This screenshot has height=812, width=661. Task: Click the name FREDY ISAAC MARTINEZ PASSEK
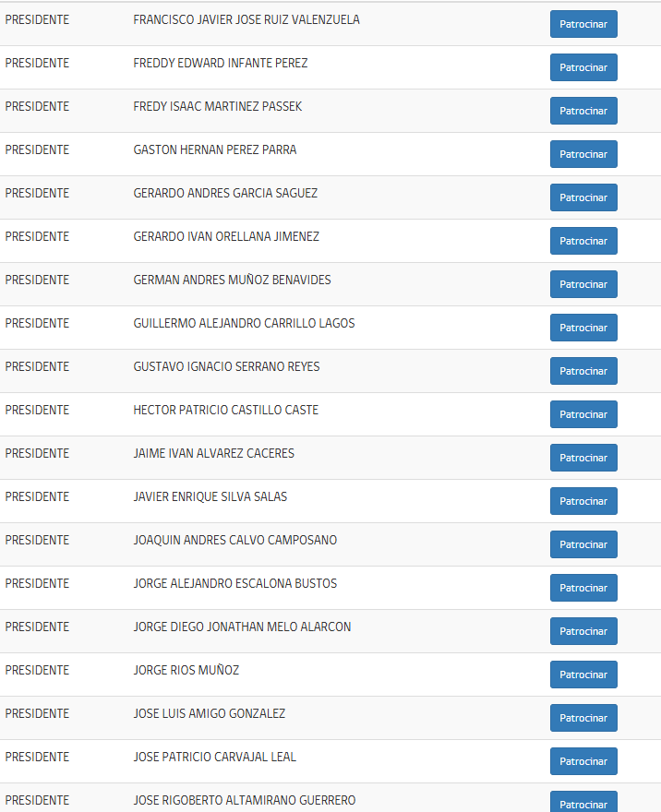[218, 107]
